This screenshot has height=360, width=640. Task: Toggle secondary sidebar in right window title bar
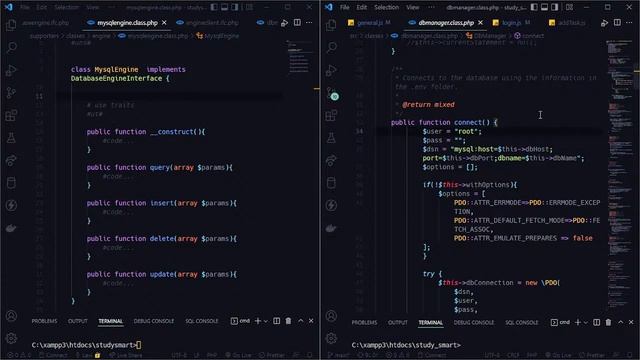[x=555, y=7]
